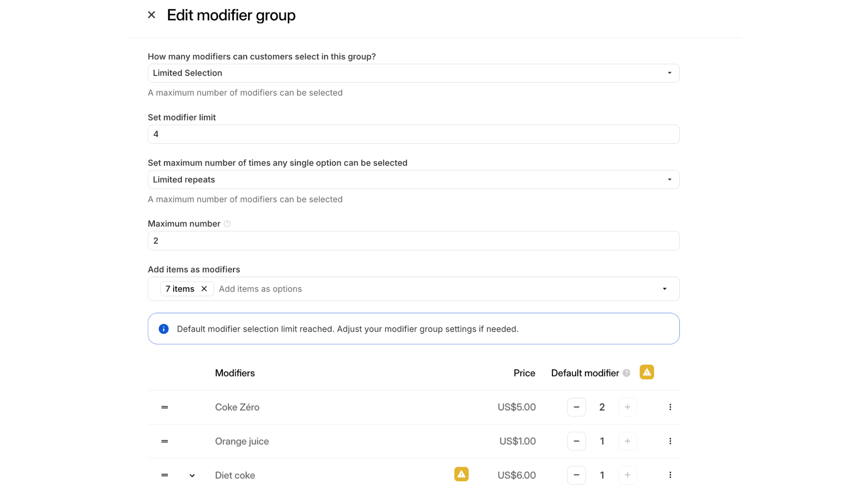Image resolution: width=868 pixels, height=490 pixels.
Task: Increase Coke Zéro default quantity
Action: coord(627,407)
